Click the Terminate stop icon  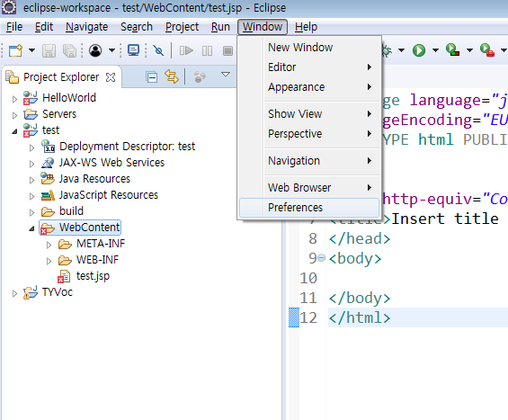tap(227, 51)
